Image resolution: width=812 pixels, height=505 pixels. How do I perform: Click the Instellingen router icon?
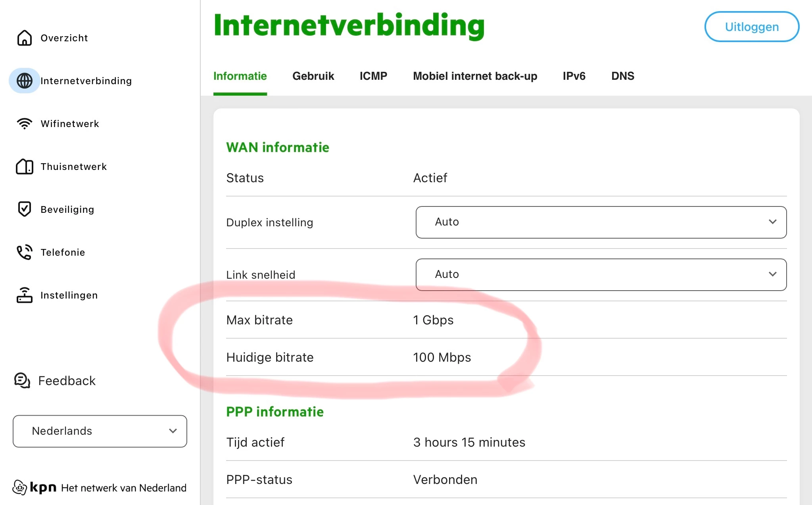click(x=24, y=295)
